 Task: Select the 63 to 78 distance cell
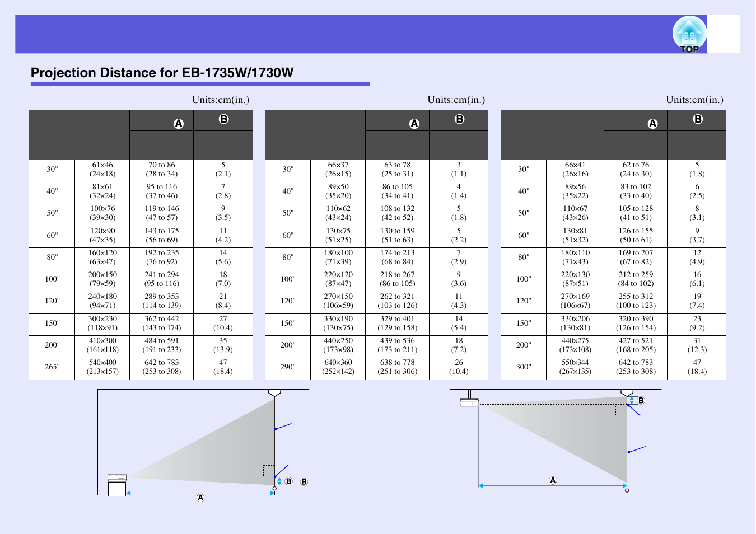pos(398,170)
